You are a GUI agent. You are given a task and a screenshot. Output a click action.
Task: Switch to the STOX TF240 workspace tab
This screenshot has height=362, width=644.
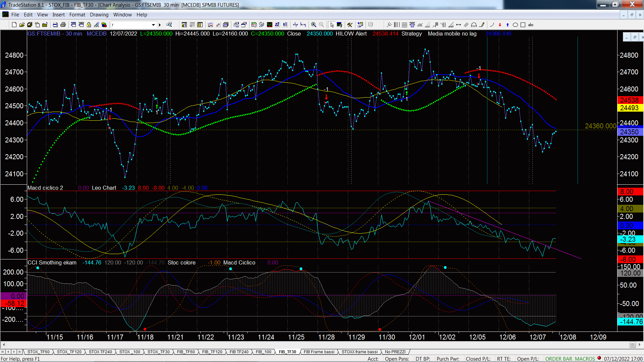tap(100, 352)
